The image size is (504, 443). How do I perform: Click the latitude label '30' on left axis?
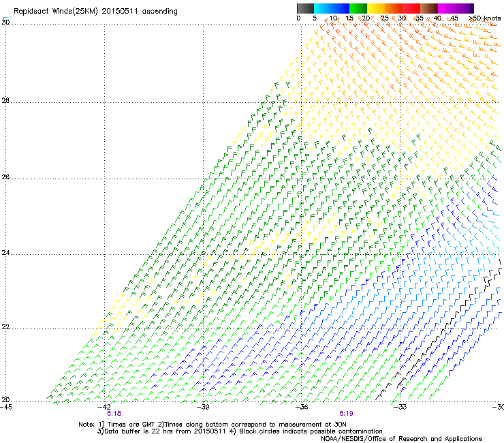point(5,22)
